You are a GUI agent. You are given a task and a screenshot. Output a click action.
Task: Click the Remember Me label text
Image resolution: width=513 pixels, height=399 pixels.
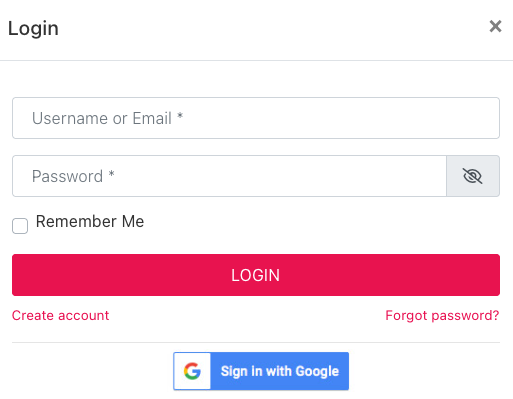[x=90, y=221]
